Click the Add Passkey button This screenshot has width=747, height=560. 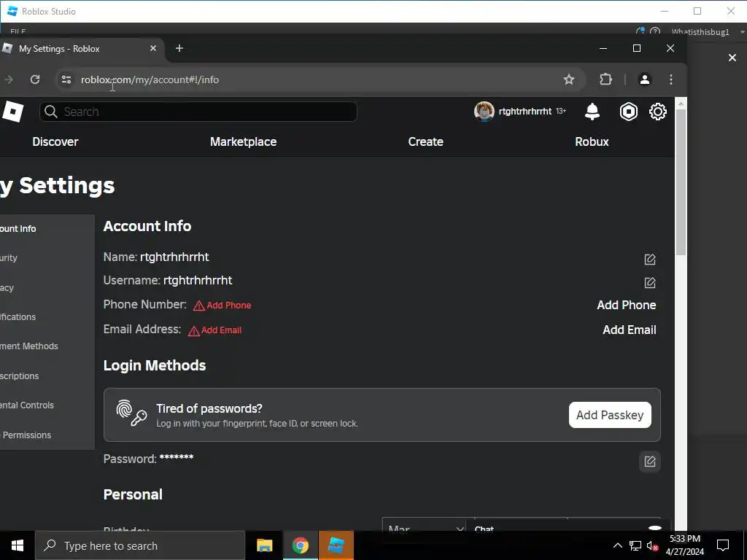[x=610, y=415]
